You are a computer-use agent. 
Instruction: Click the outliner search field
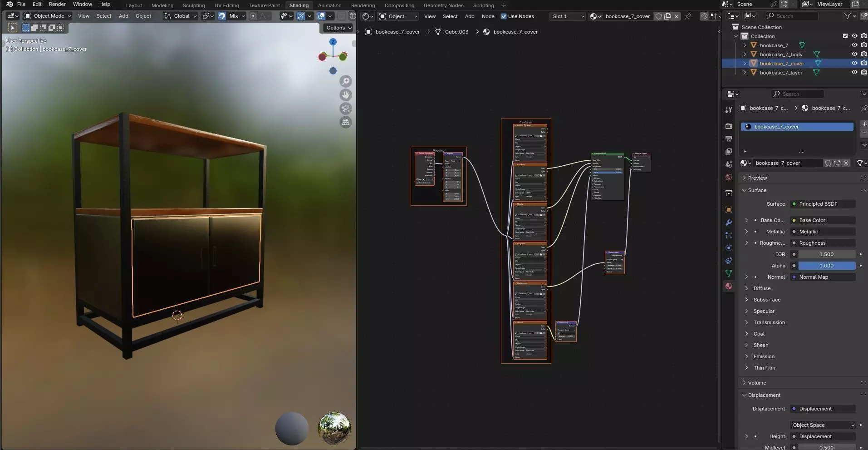pyautogui.click(x=792, y=16)
